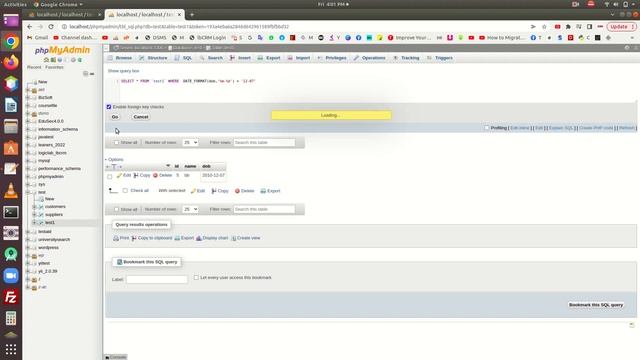640x360 pixels.
Task: Toggle the Profiling checkbox
Action: coord(487,128)
